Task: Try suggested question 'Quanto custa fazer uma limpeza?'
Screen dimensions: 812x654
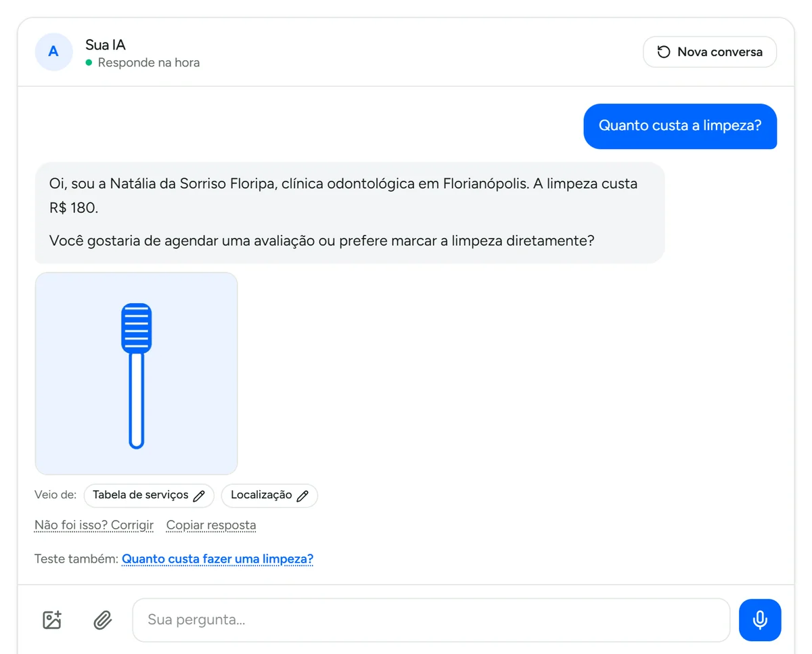Action: pyautogui.click(x=217, y=559)
